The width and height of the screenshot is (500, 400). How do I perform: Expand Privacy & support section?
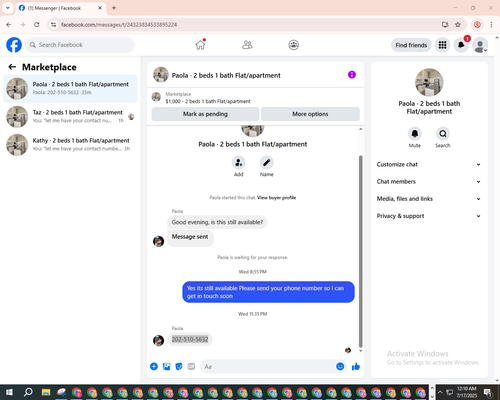click(429, 216)
